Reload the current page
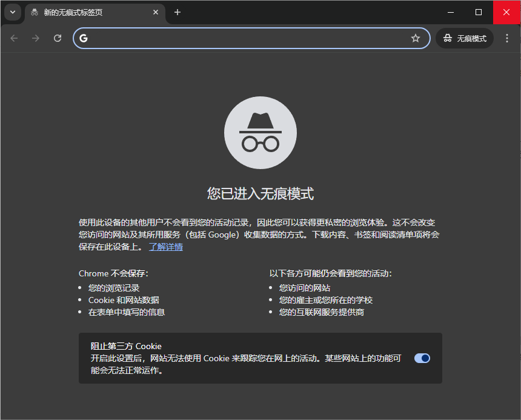This screenshot has height=420, width=521. (57, 38)
